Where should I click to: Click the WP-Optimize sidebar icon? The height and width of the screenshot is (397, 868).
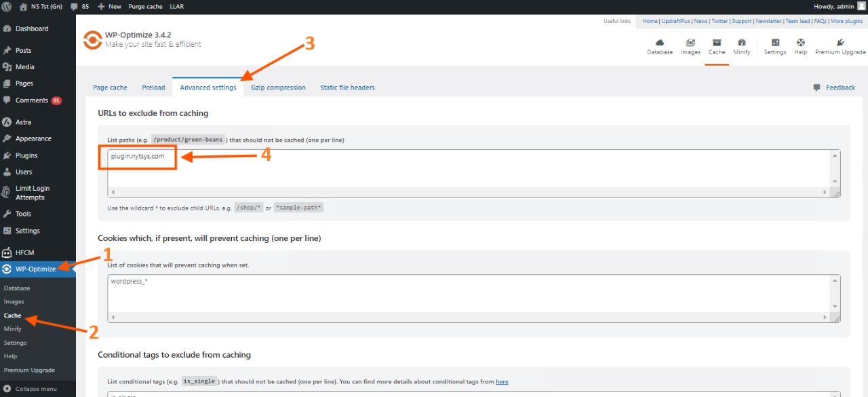pos(7,269)
